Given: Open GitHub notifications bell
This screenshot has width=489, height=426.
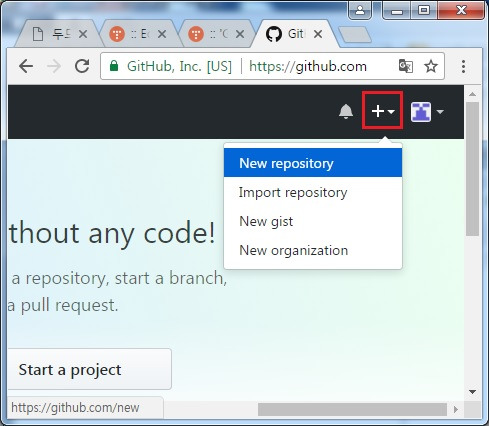Looking at the screenshot, I should point(346,111).
